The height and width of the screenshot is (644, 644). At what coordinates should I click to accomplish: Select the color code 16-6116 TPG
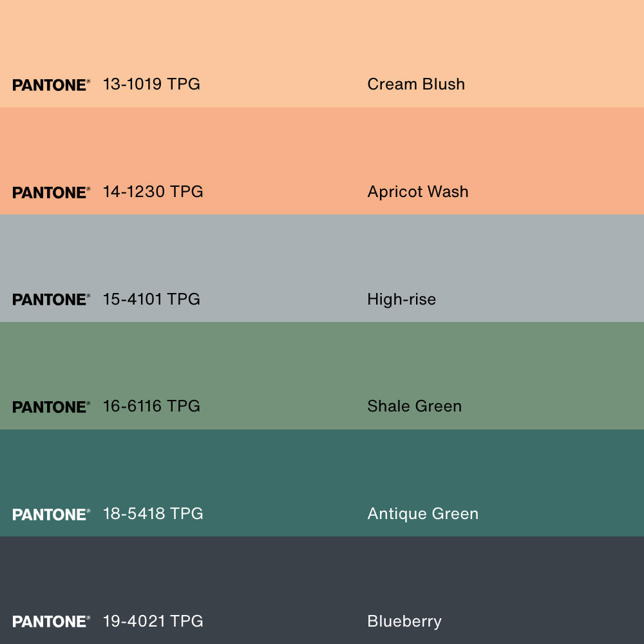pos(151,406)
